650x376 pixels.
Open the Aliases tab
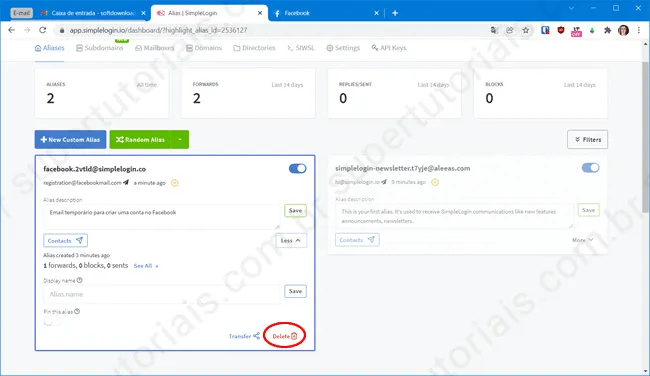coord(49,48)
